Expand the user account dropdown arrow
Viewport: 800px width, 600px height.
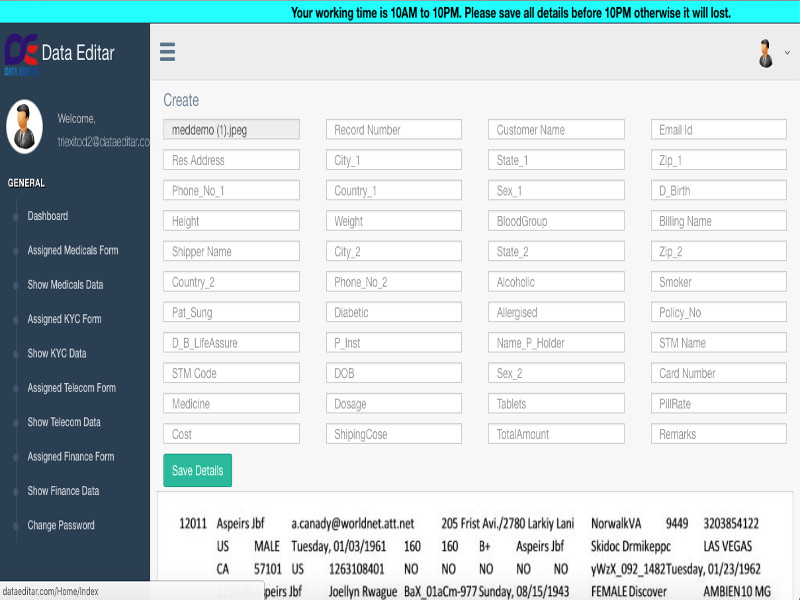point(787,52)
